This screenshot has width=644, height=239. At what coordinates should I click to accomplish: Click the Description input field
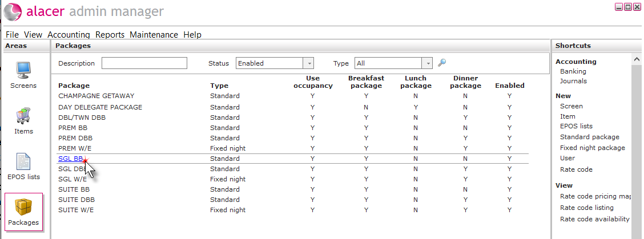pyautogui.click(x=144, y=63)
